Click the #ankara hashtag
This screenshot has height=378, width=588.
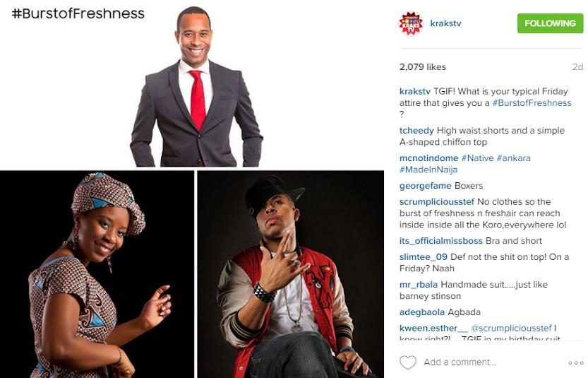click(514, 158)
